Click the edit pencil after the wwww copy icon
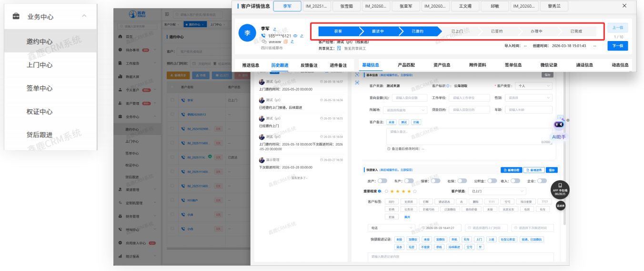The image size is (644, 271). pyautogui.click(x=292, y=42)
